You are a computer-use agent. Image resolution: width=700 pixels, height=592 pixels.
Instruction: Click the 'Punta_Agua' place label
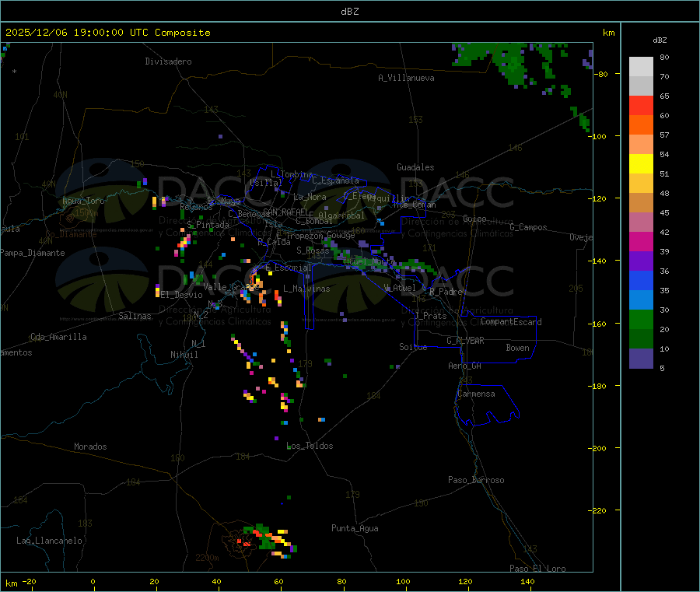355,528
